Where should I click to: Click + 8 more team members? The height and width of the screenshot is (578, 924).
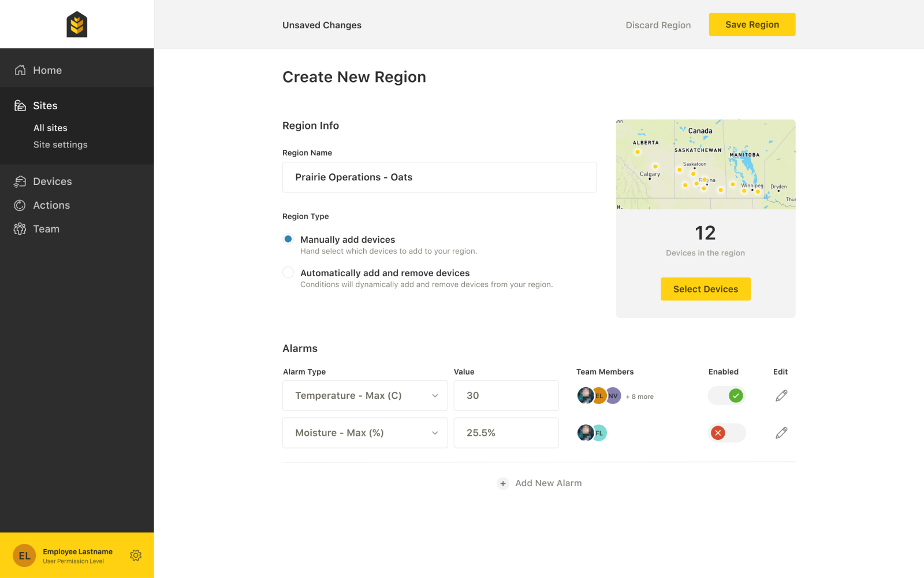click(640, 397)
